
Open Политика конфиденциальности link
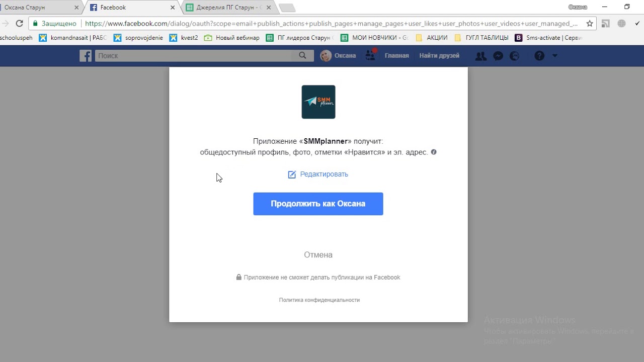(x=319, y=300)
